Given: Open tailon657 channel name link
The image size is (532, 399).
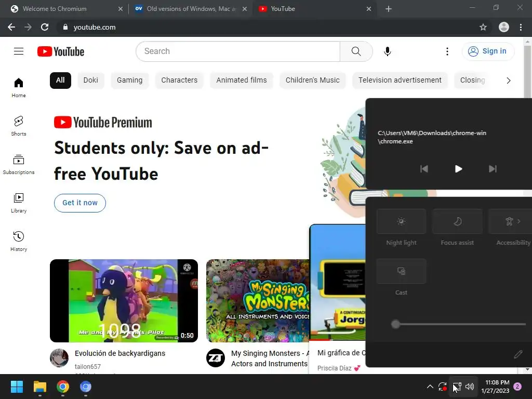Looking at the screenshot, I should 87,366.
